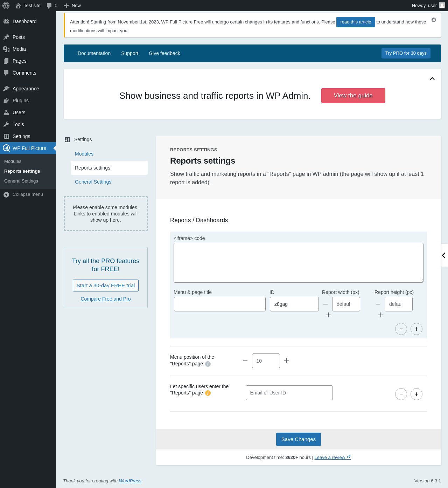Increase the Report height value

point(381,315)
